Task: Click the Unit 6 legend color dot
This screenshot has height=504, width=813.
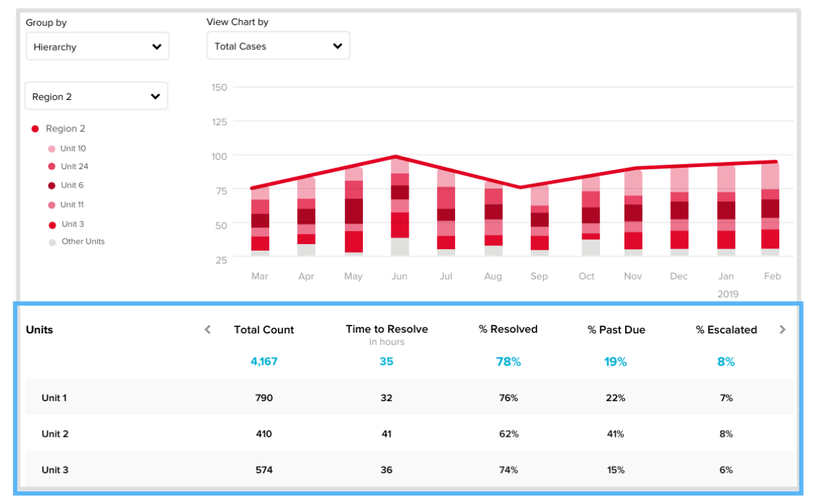Action: [51, 186]
